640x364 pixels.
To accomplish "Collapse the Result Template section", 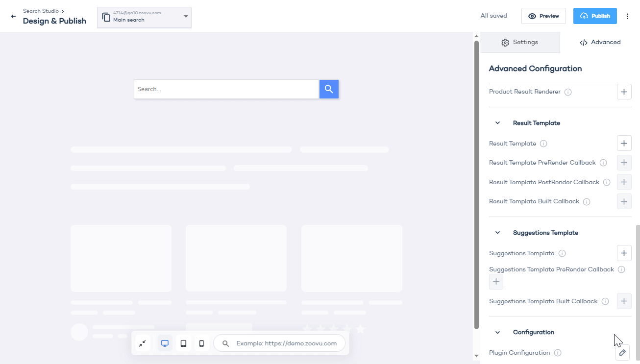I will tap(497, 122).
